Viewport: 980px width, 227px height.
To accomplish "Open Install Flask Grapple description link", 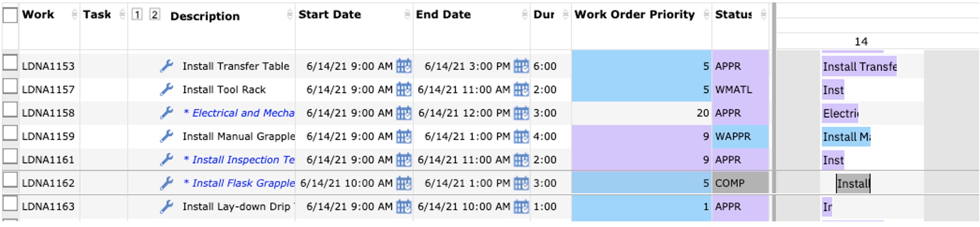I will 239,183.
